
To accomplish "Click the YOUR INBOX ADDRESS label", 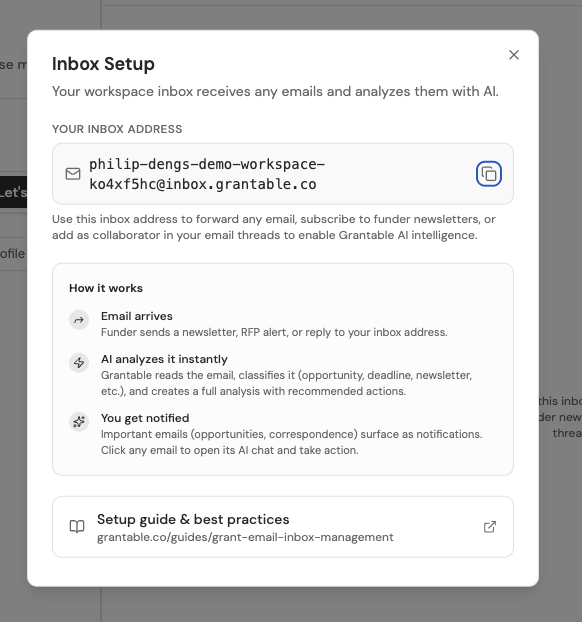I will pyautogui.click(x=117, y=129).
